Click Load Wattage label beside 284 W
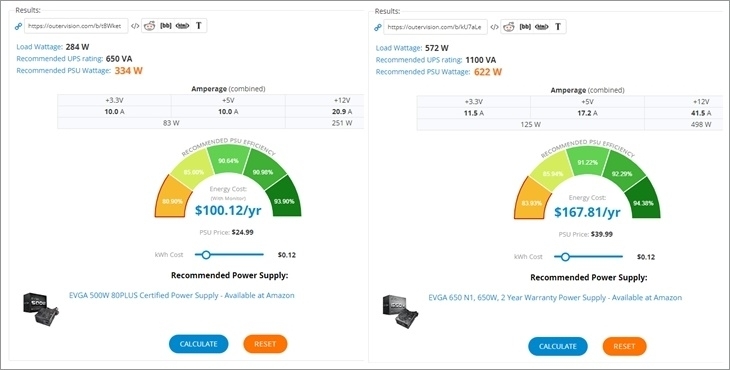This screenshot has width=730, height=370. tap(40, 47)
